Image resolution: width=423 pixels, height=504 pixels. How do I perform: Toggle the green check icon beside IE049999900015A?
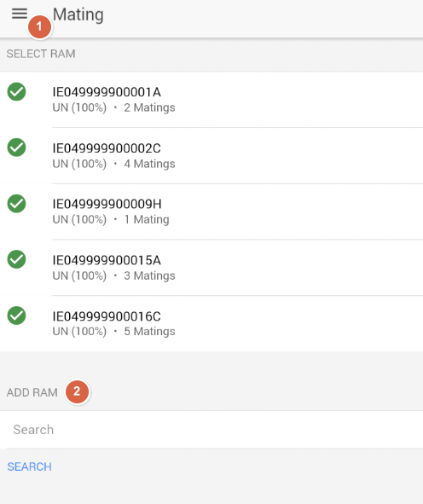17,259
